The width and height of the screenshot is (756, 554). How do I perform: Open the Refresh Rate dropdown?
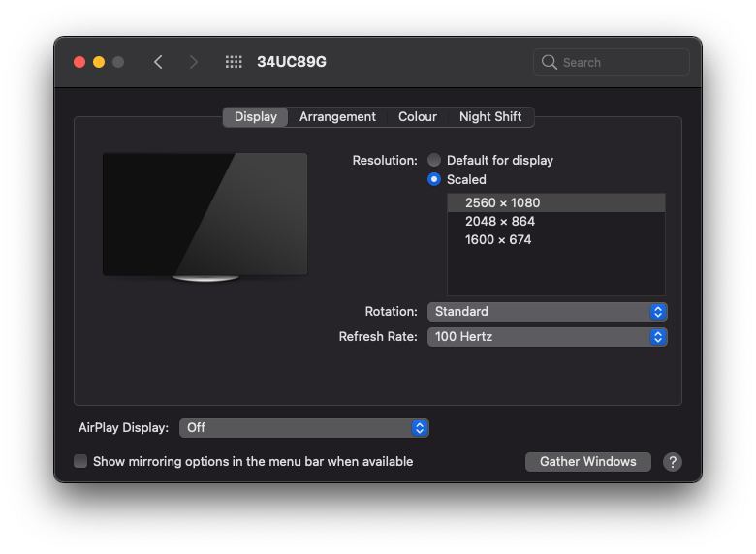point(548,337)
